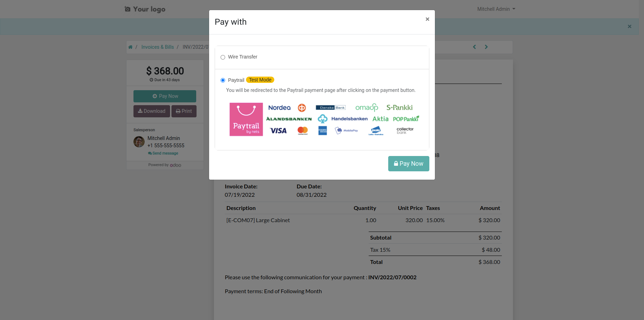Click the Subtotal $ 320.00 amount
The width and height of the screenshot is (644, 320).
coord(489,237)
